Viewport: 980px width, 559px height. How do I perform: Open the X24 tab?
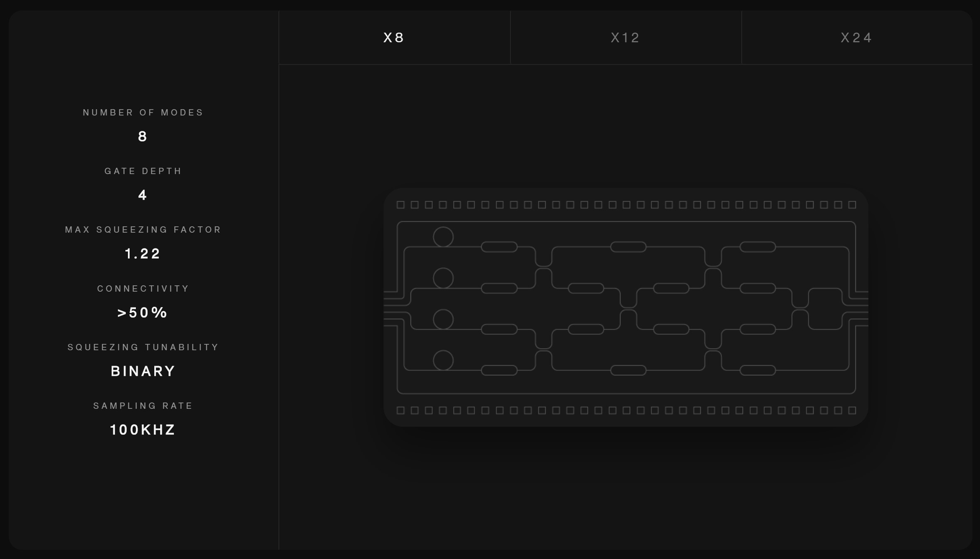point(857,38)
